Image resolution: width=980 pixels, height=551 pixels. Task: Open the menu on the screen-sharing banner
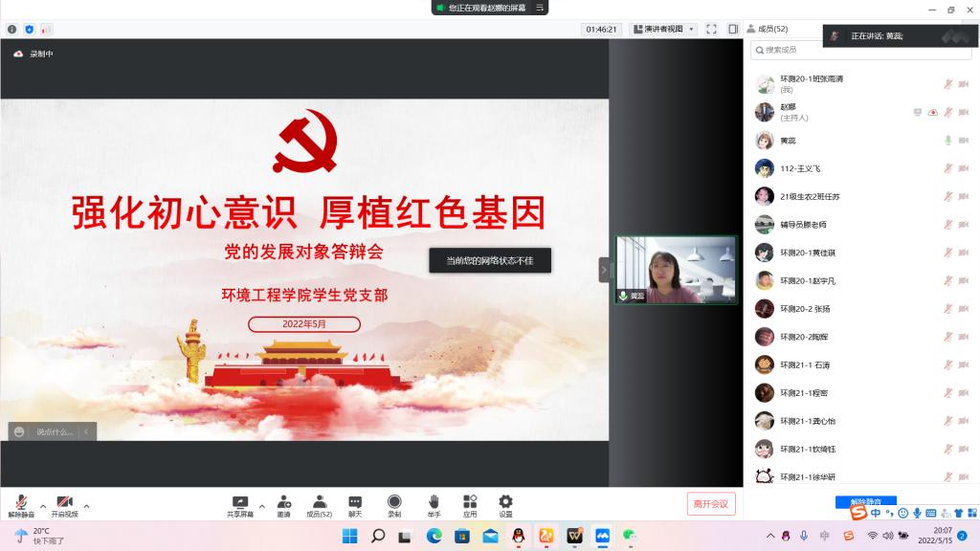point(540,8)
